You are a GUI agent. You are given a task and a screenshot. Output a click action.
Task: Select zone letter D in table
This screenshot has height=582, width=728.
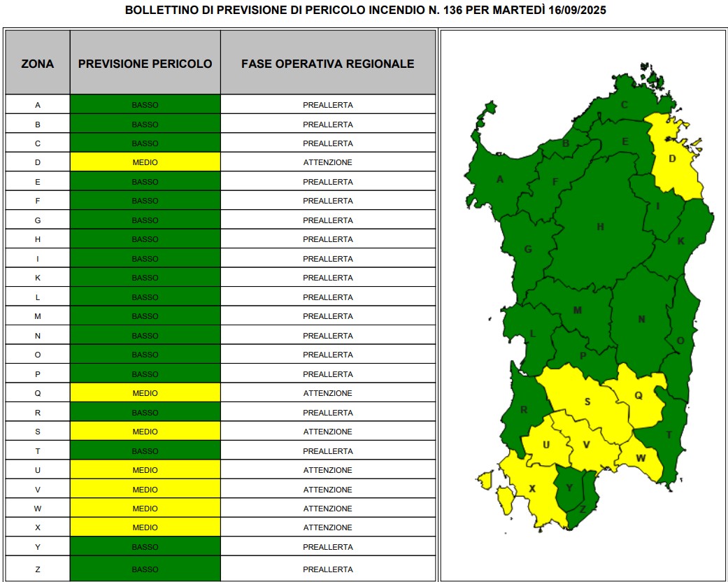tap(38, 162)
